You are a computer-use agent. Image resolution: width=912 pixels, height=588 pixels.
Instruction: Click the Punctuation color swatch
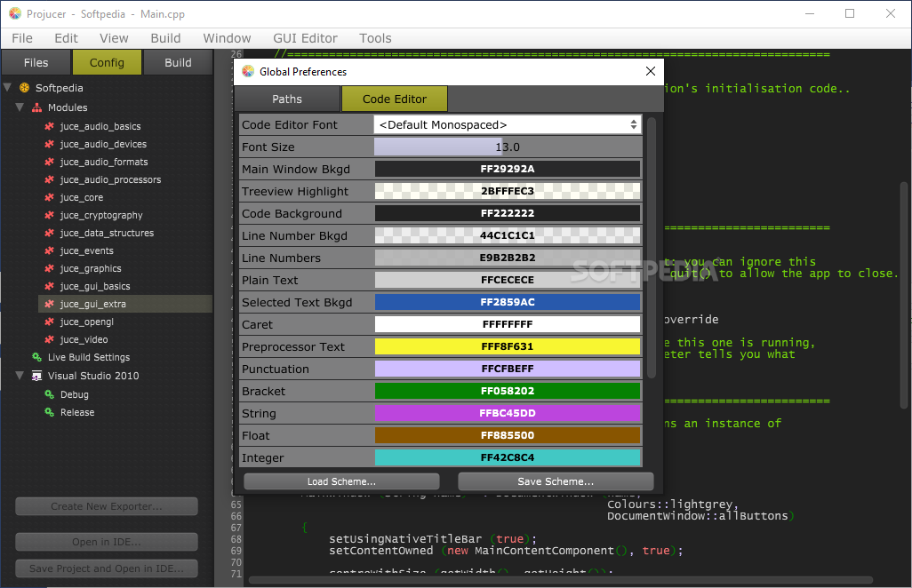point(508,369)
